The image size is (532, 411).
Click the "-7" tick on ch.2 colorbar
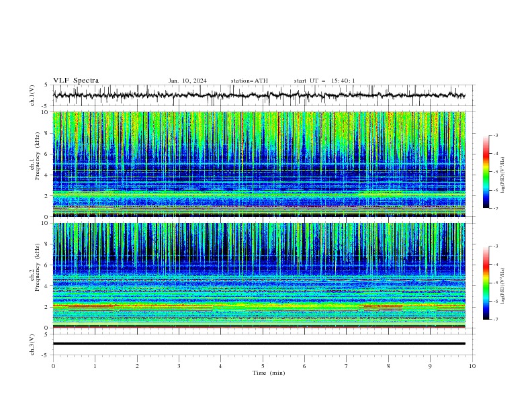495,320
